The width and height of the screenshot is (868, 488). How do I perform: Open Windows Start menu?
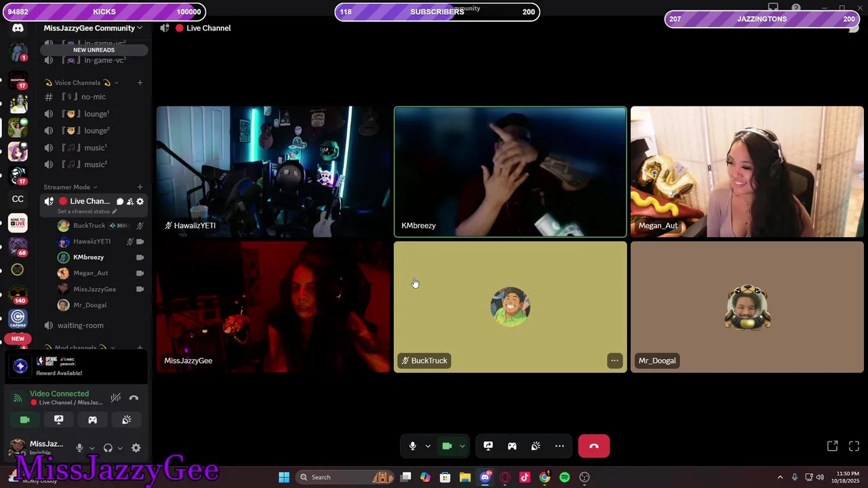(284, 477)
